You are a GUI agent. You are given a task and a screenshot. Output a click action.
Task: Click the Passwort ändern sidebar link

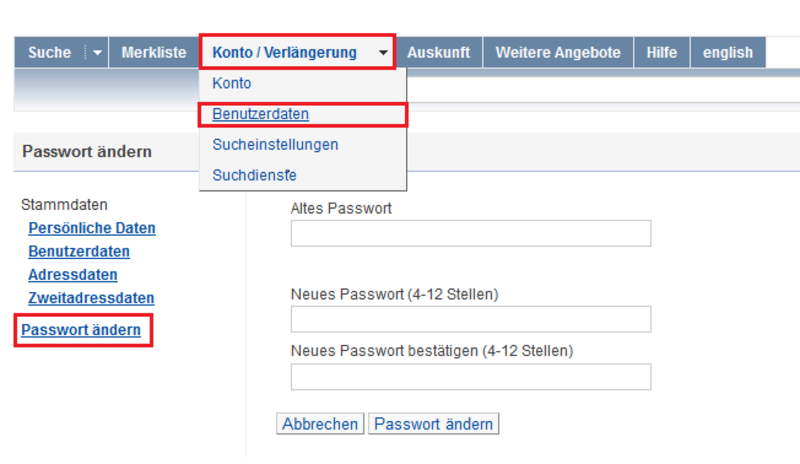click(x=81, y=330)
